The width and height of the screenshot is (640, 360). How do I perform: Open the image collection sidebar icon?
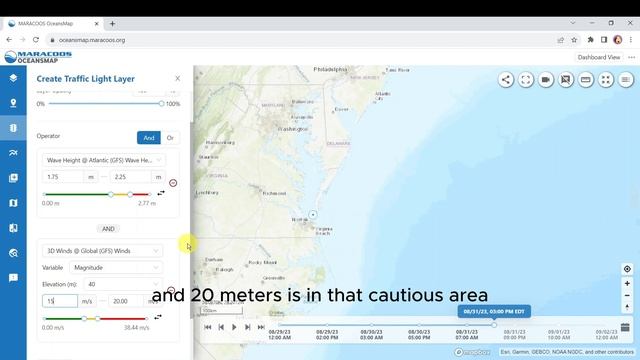pyautogui.click(x=13, y=178)
